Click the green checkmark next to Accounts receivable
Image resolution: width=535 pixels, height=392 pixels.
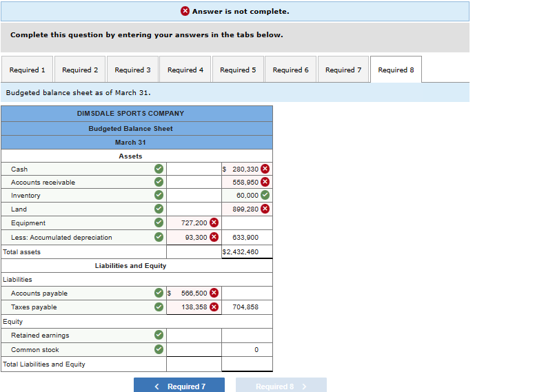point(159,182)
